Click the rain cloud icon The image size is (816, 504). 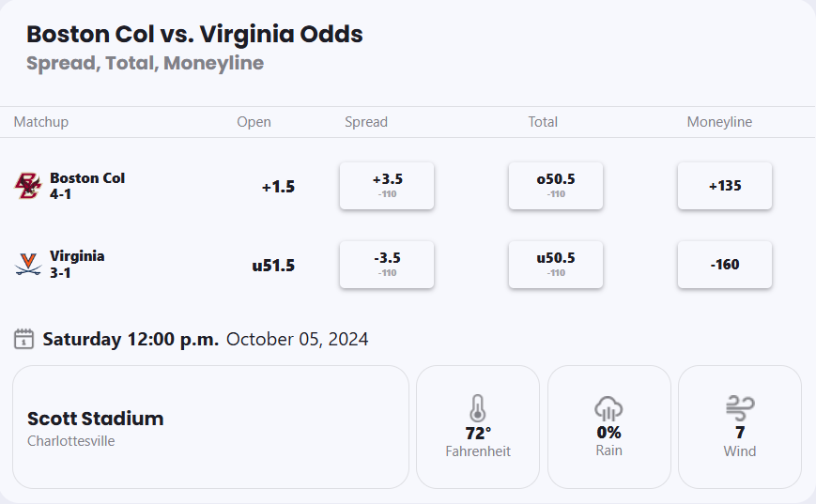click(608, 408)
